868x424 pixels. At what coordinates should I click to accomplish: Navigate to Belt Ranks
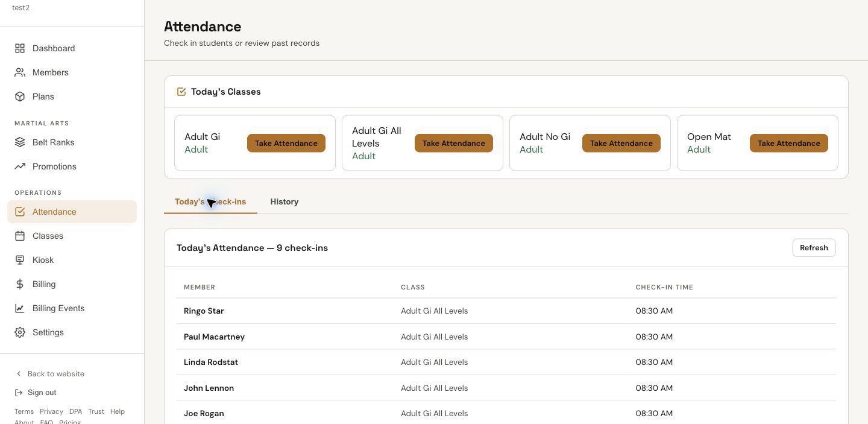click(72, 142)
